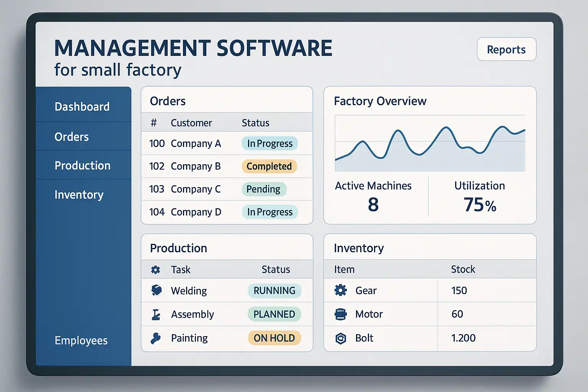Go to Dashboard in the sidebar
The width and height of the screenshot is (588, 392).
tap(82, 106)
